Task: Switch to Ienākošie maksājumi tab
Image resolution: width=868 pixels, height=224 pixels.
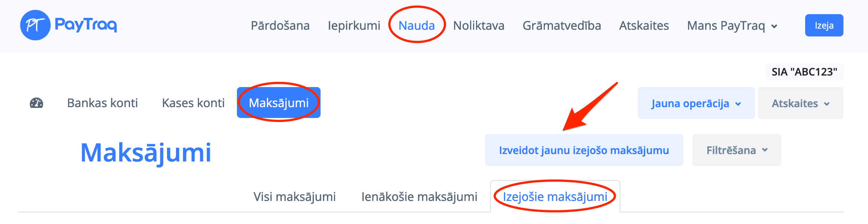Action: 419,196
